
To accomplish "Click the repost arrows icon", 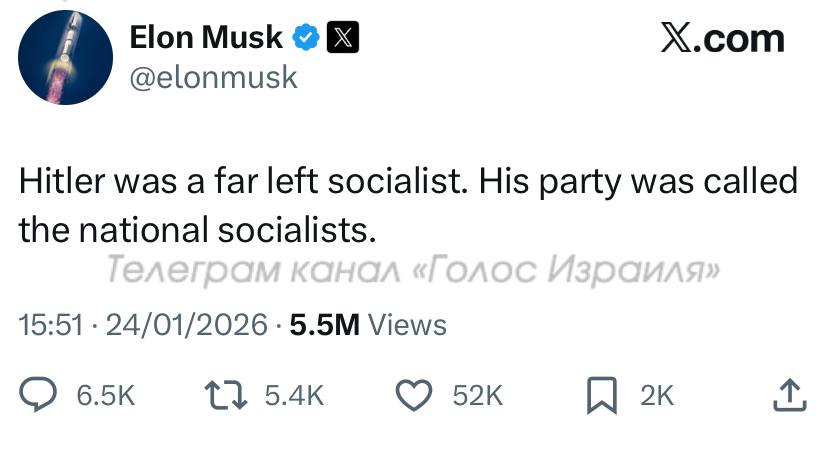I will [x=226, y=396].
